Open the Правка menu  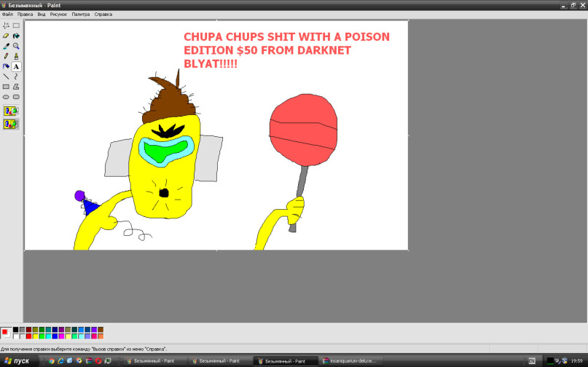tap(25, 15)
